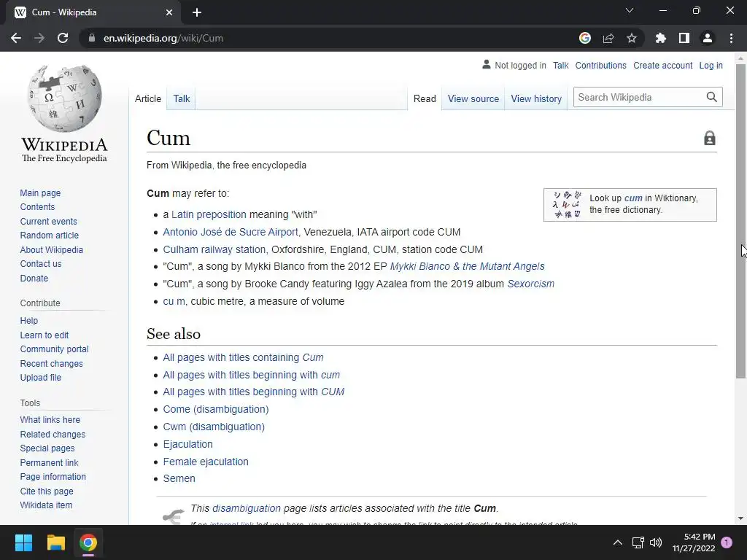Click the Donate sidebar link

pos(34,278)
